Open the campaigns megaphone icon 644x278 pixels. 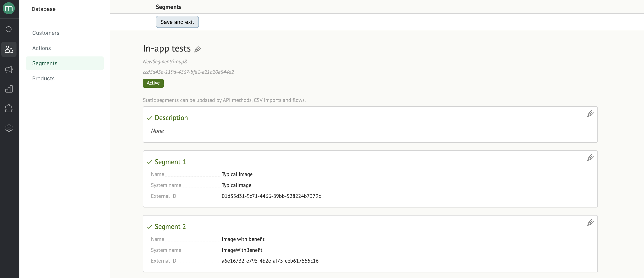[9, 69]
